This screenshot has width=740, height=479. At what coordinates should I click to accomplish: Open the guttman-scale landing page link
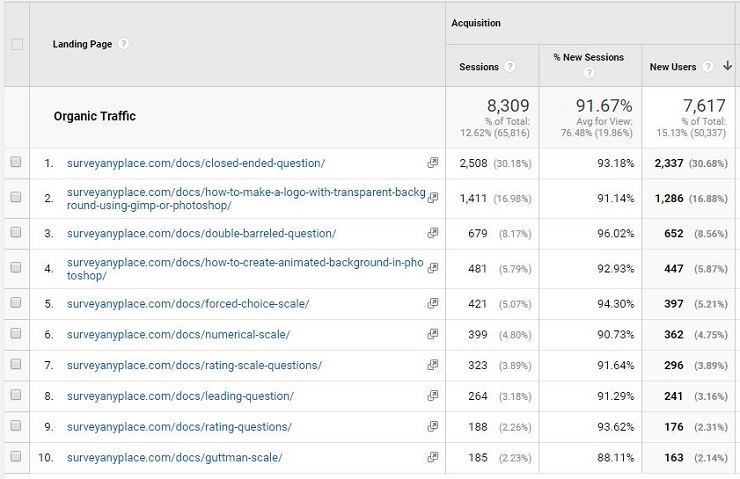click(175, 457)
